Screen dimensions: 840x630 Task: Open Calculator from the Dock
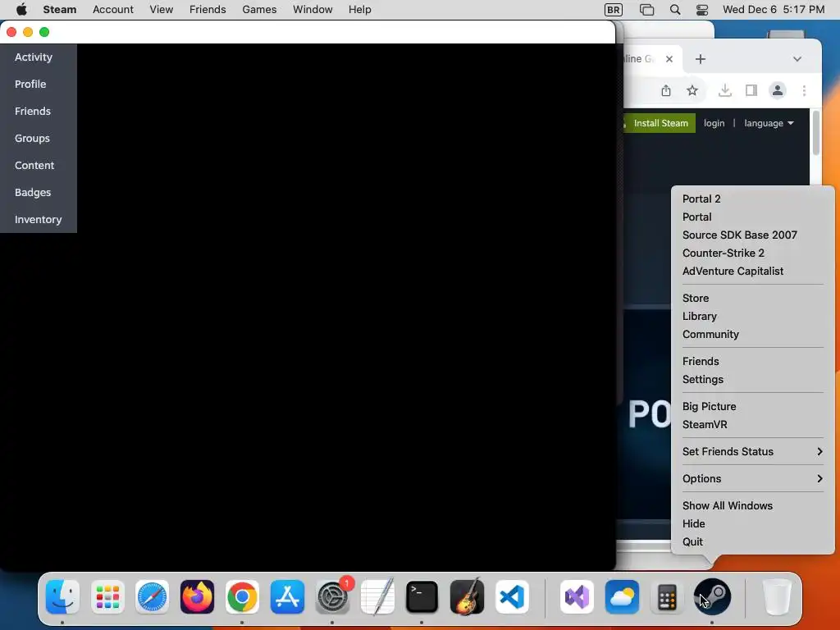(667, 596)
